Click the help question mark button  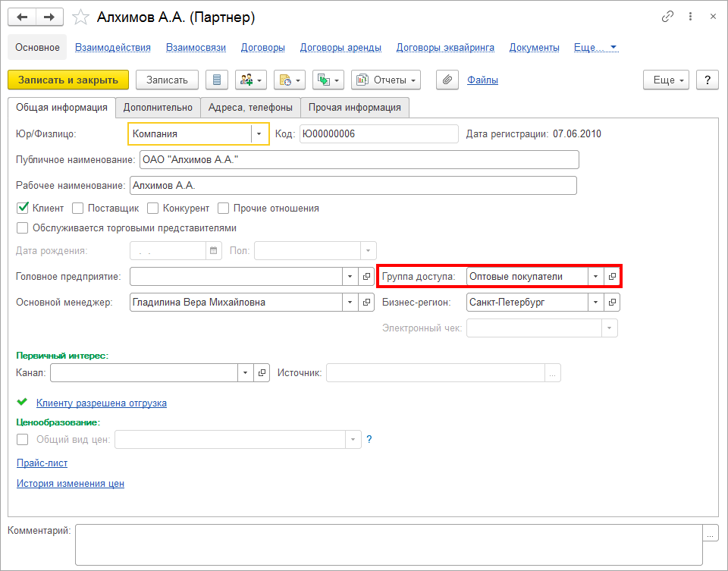coord(707,80)
